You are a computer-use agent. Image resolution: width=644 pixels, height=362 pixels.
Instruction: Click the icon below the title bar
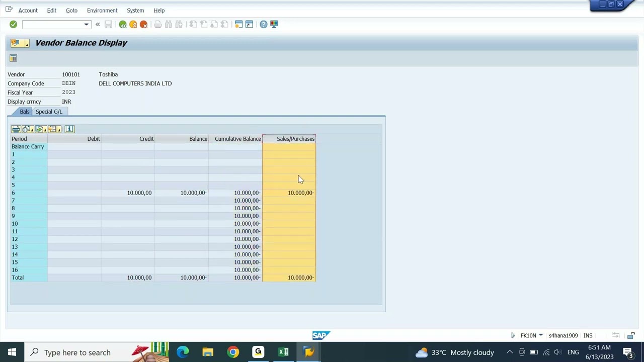(13, 58)
